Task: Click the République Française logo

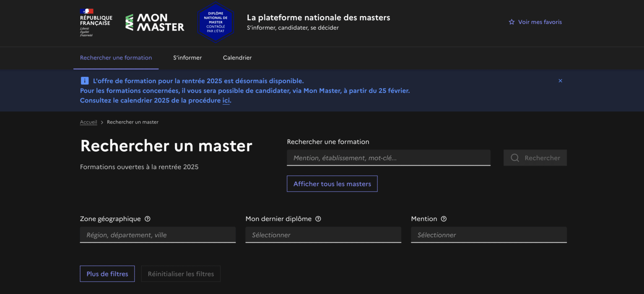Action: pyautogui.click(x=96, y=21)
